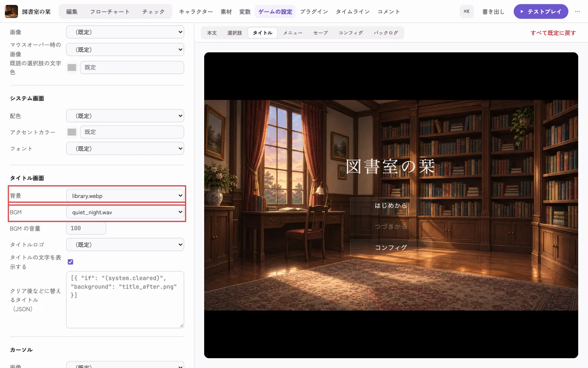Click the 書き出し export button
The image size is (588, 368).
click(493, 12)
